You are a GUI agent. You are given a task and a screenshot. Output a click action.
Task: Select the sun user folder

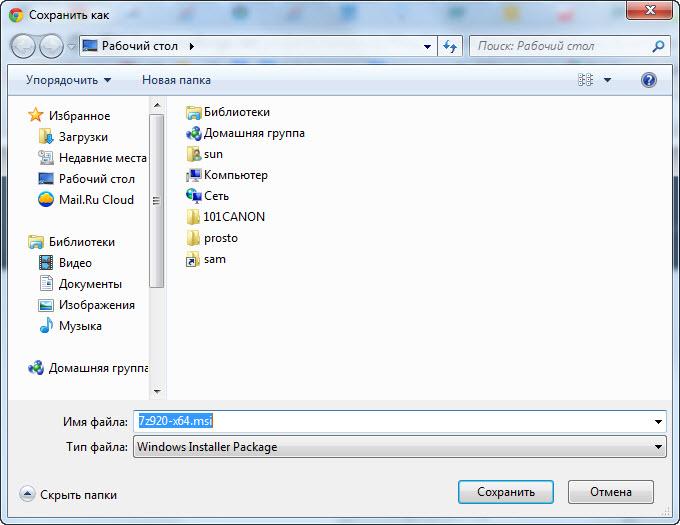213,154
